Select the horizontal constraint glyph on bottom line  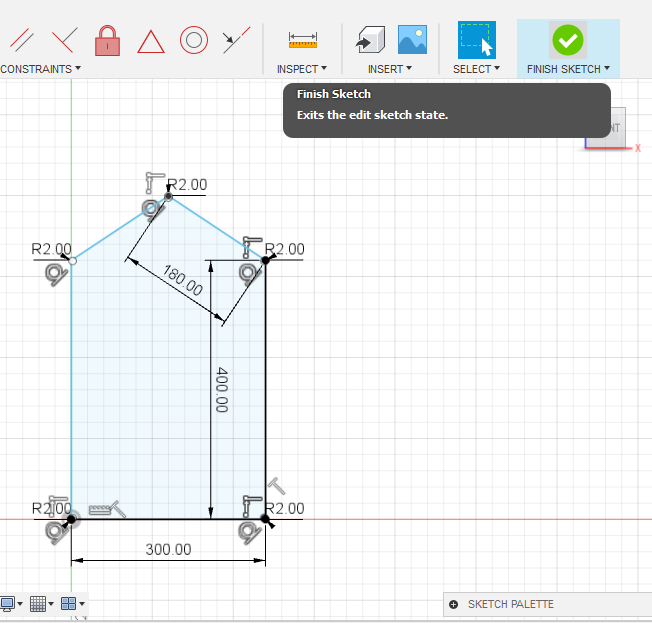(100, 509)
